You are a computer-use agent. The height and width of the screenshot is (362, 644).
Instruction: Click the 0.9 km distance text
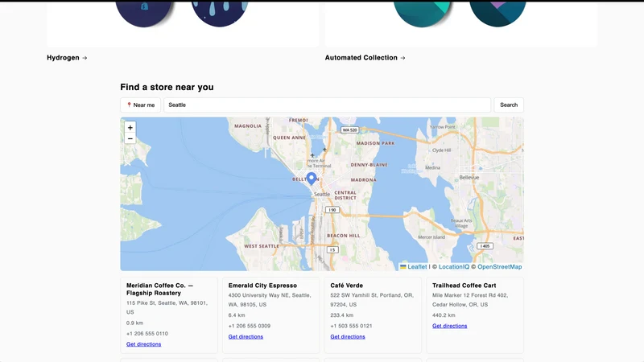coord(134,323)
